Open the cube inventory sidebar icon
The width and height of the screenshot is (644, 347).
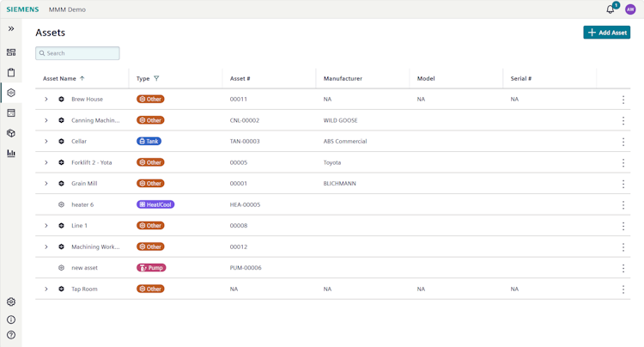(x=11, y=133)
